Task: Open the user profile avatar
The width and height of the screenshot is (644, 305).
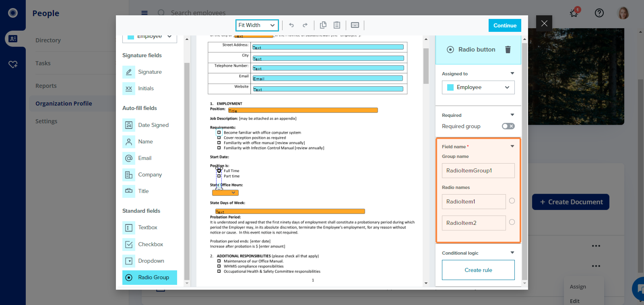Action: tap(623, 13)
